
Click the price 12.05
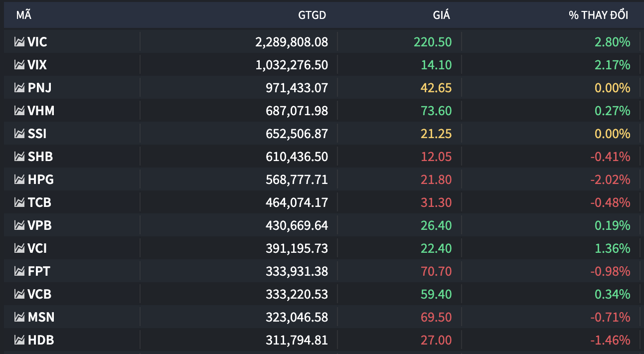(436, 157)
